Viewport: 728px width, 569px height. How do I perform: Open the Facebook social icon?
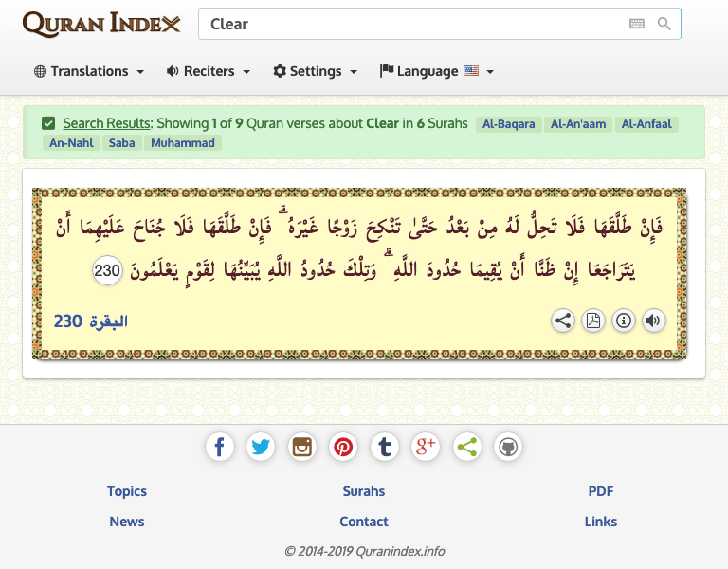click(220, 447)
